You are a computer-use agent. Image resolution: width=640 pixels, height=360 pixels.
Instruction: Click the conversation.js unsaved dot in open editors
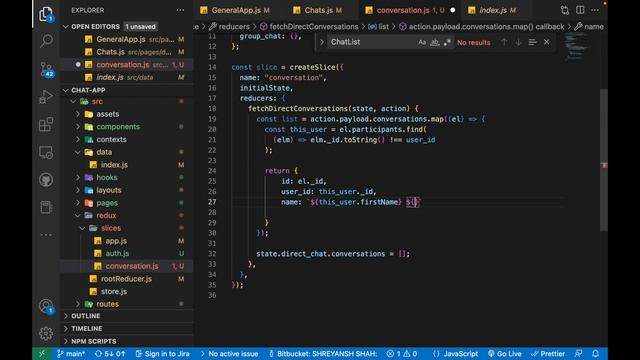pos(78,64)
